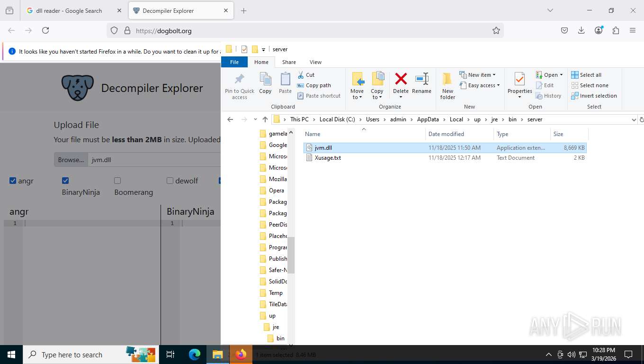Go back in File Explorer
The width and height of the screenshot is (644, 364).
[x=230, y=119]
